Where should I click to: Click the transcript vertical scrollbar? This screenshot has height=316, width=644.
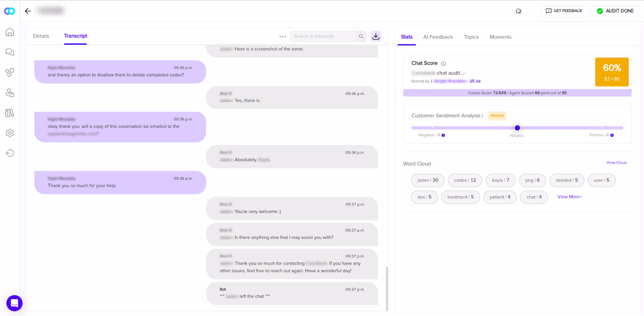(x=387, y=288)
